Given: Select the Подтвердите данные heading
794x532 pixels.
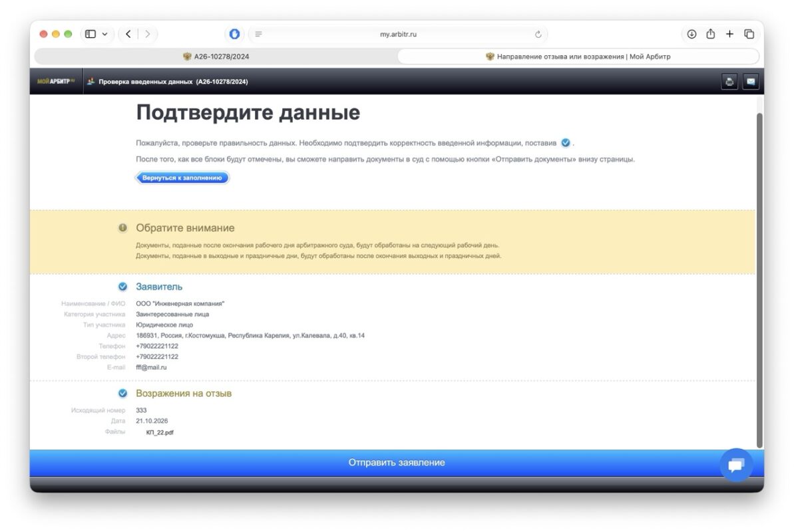Looking at the screenshot, I should [x=248, y=112].
